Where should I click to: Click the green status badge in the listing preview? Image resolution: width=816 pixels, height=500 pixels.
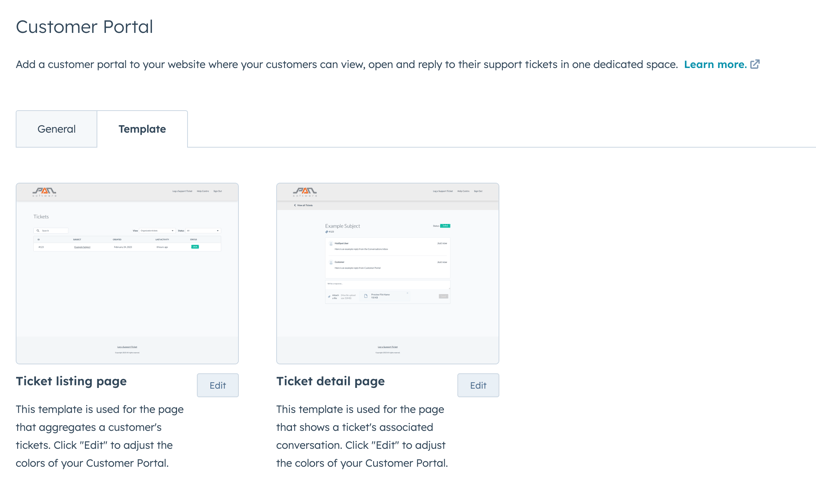(195, 247)
